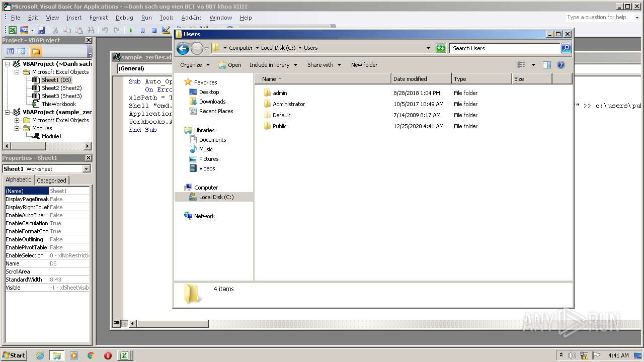Open Include in library dropdown
The width and height of the screenshot is (644, 362).
273,65
